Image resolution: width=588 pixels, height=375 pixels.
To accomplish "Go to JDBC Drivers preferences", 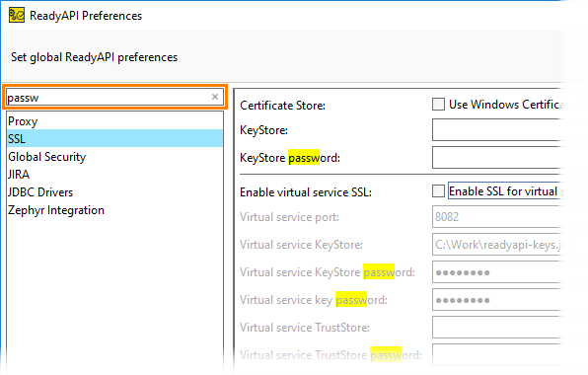I will [114, 192].
